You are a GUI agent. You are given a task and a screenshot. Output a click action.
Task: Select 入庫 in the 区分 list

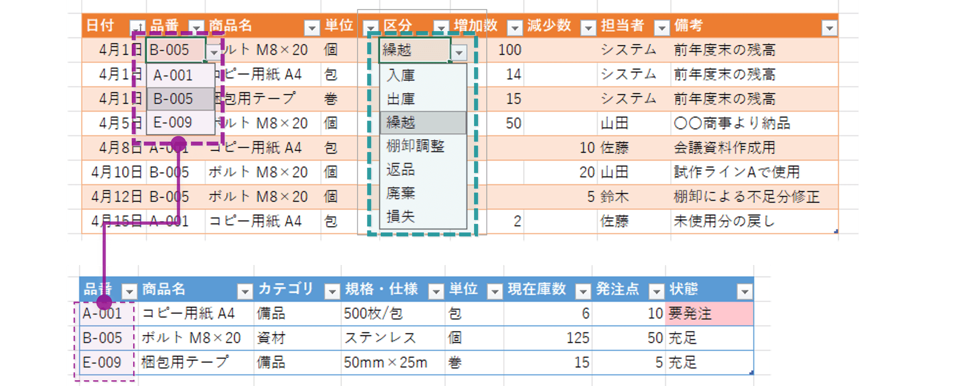click(x=423, y=75)
